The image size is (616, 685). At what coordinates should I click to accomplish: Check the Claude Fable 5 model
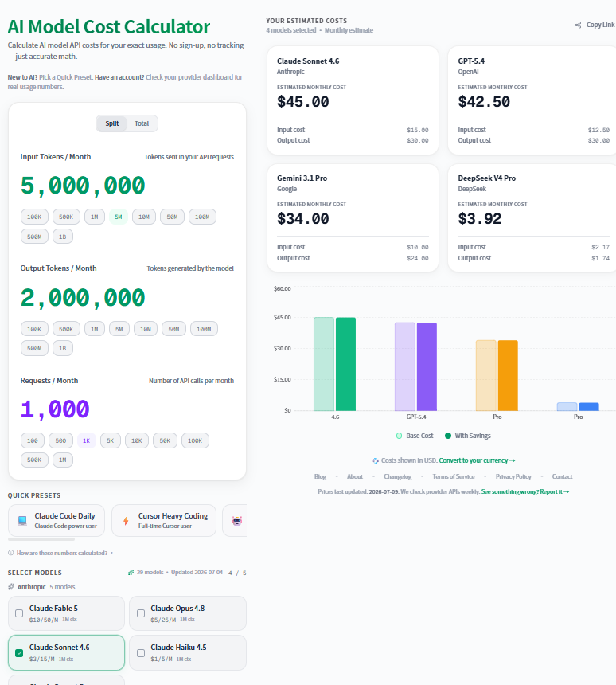click(19, 613)
